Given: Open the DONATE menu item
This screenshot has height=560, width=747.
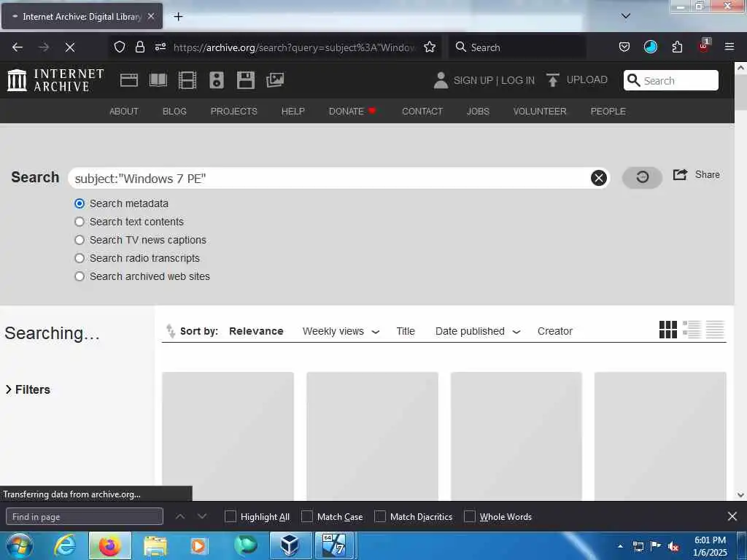Looking at the screenshot, I should tap(352, 111).
